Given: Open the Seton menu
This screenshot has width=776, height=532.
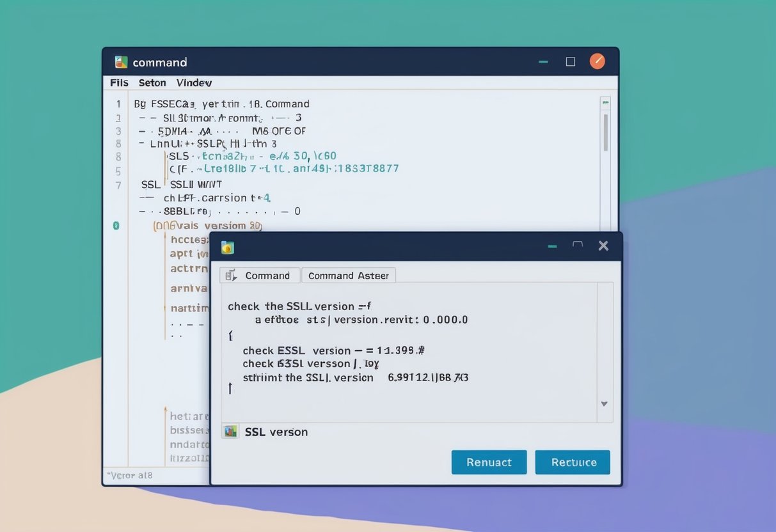Looking at the screenshot, I should tap(152, 82).
